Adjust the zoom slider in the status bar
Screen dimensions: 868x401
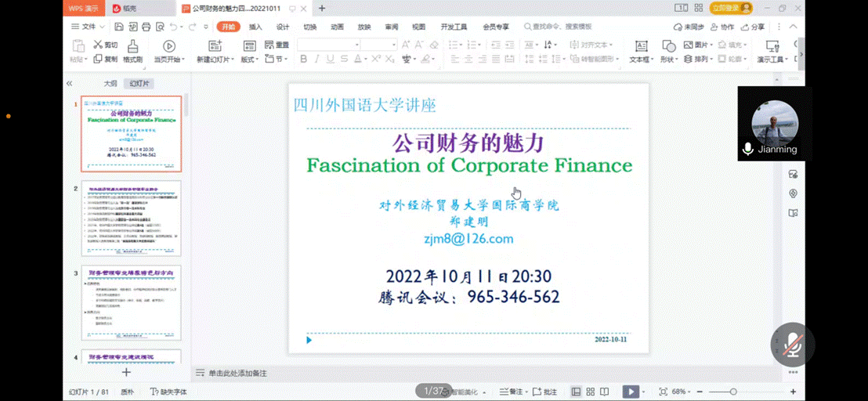tap(733, 392)
